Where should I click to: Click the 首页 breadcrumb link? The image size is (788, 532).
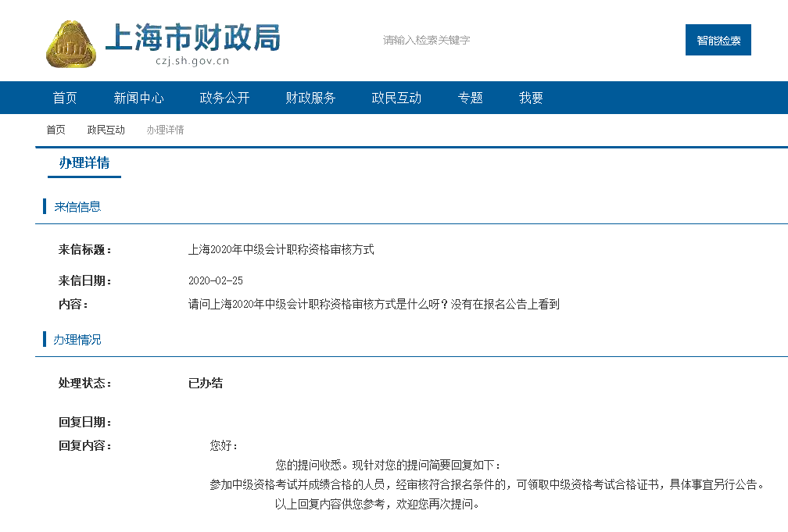[x=55, y=129]
